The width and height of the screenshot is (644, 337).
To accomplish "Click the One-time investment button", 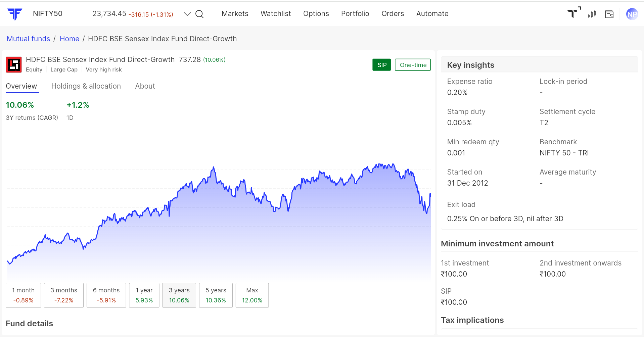I will point(413,65).
